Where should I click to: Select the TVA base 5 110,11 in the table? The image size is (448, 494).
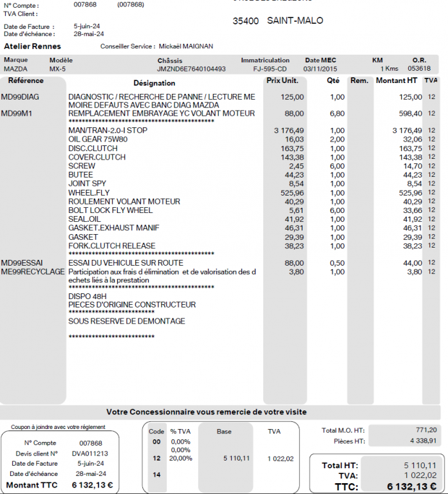pyautogui.click(x=236, y=459)
